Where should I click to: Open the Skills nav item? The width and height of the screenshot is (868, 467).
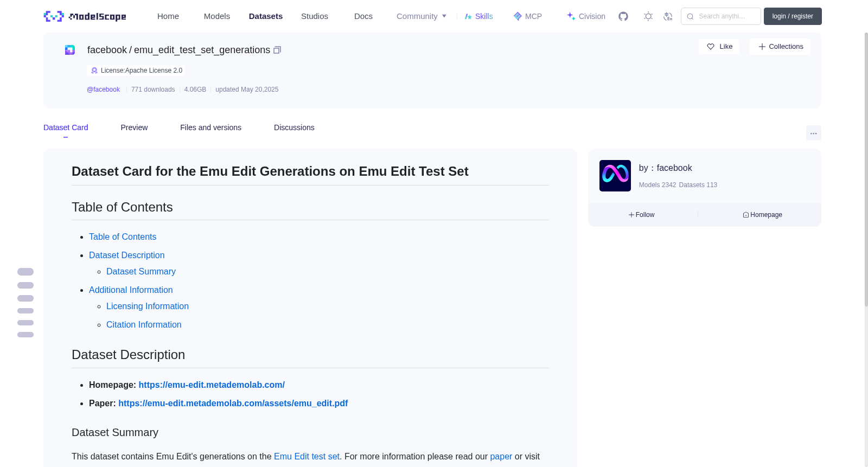click(x=478, y=16)
